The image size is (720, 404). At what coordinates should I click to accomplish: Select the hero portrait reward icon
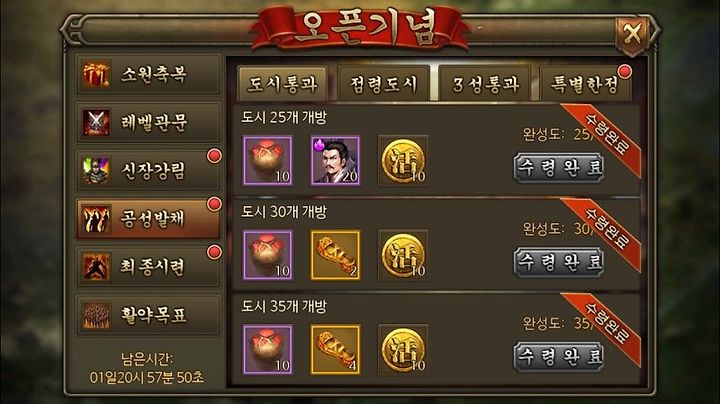point(335,160)
